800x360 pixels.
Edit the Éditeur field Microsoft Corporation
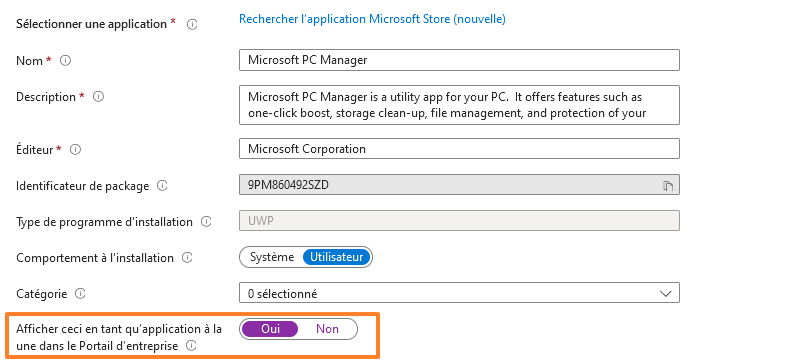[459, 148]
